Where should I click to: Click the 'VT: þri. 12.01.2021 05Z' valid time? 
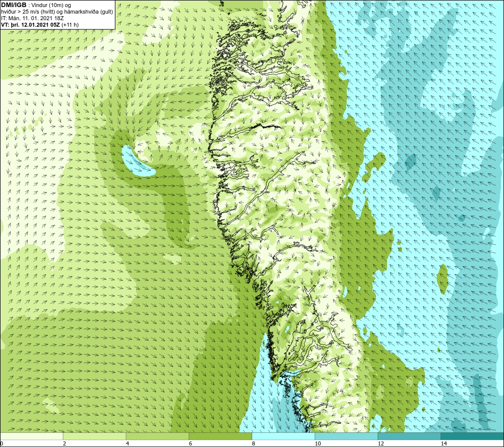30,24
